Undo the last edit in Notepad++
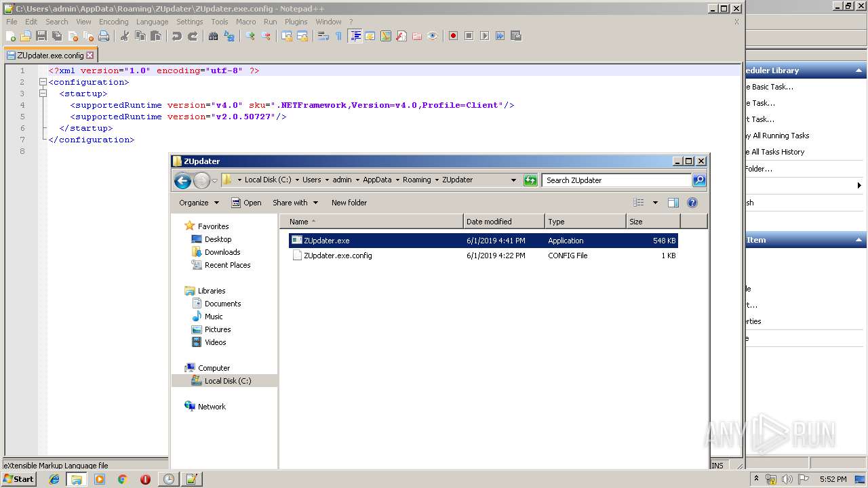The image size is (868, 488). click(177, 36)
